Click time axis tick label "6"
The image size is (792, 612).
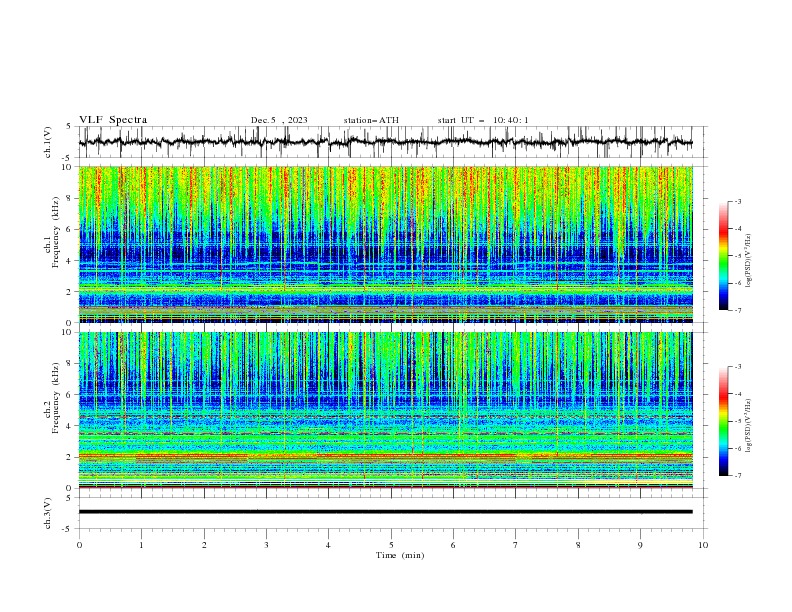[453, 545]
